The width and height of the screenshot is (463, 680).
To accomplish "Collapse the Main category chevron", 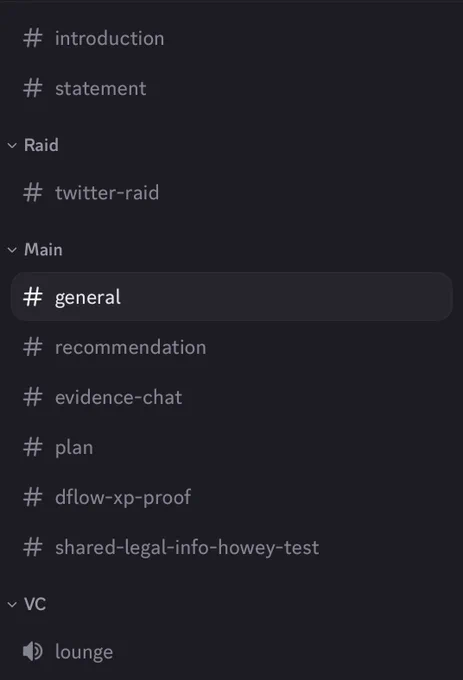I will click(12, 250).
